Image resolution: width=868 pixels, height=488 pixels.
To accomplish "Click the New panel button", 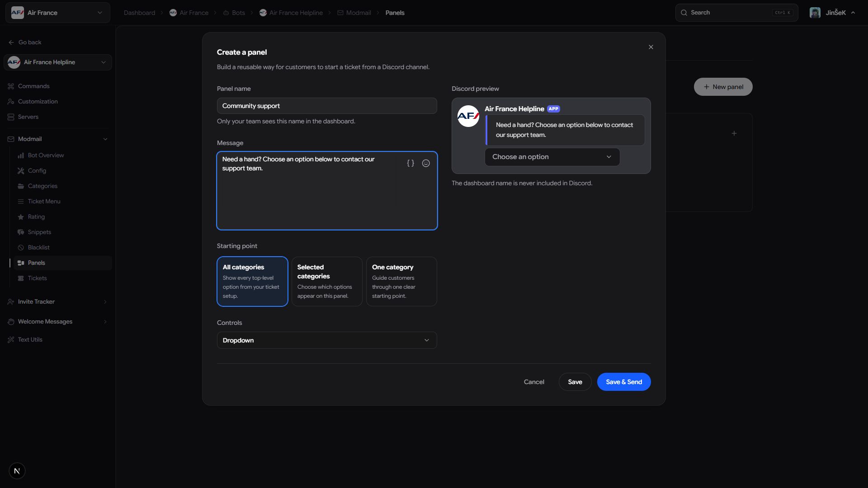I will tap(723, 87).
